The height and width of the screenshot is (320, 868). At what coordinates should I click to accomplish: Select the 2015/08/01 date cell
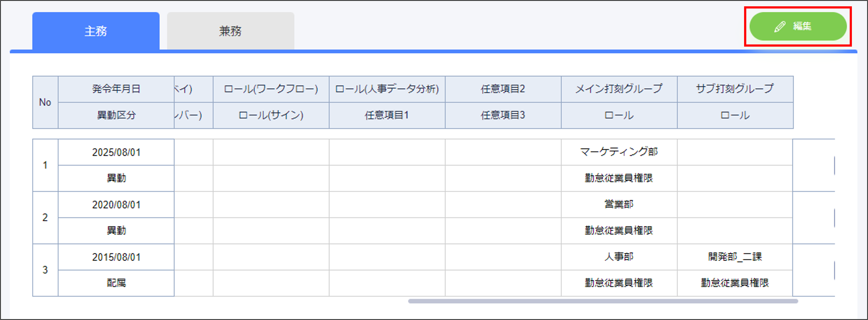click(x=116, y=257)
